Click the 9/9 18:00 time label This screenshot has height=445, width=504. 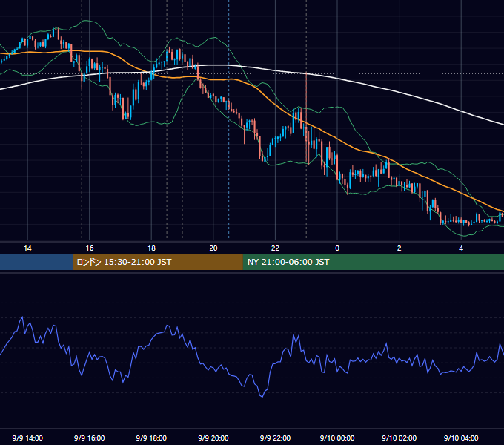pyautogui.click(x=151, y=438)
